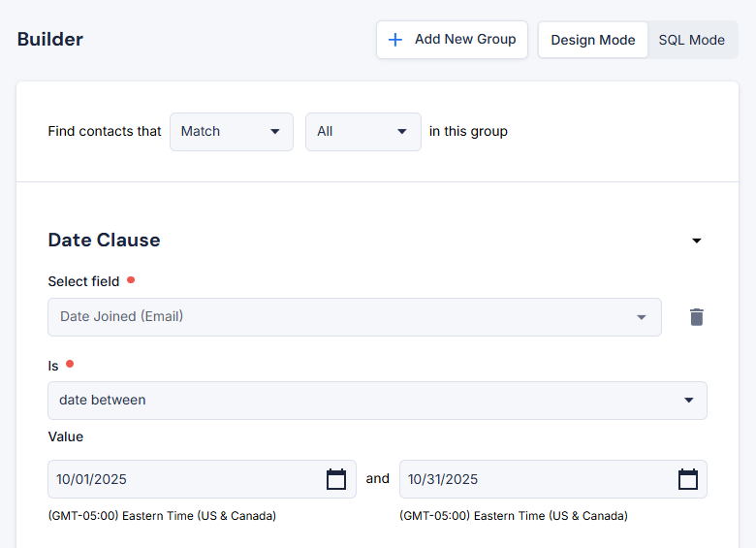This screenshot has width=756, height=548.
Task: Focus the end date field showing 10/31/2025
Action: coord(535,479)
